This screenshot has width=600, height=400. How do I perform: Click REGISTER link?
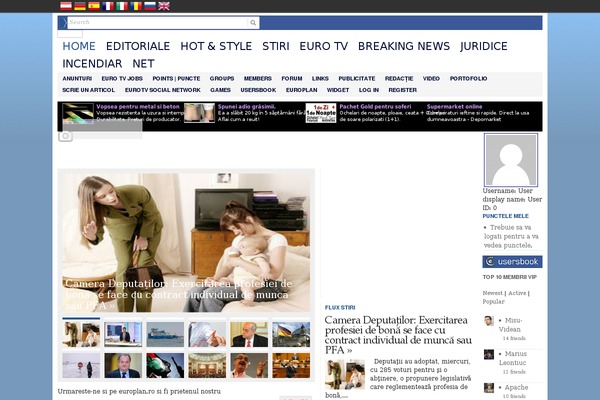pyautogui.click(x=403, y=90)
